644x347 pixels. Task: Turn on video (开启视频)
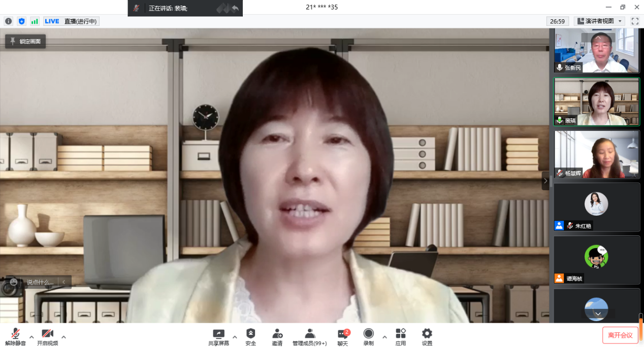click(x=47, y=336)
